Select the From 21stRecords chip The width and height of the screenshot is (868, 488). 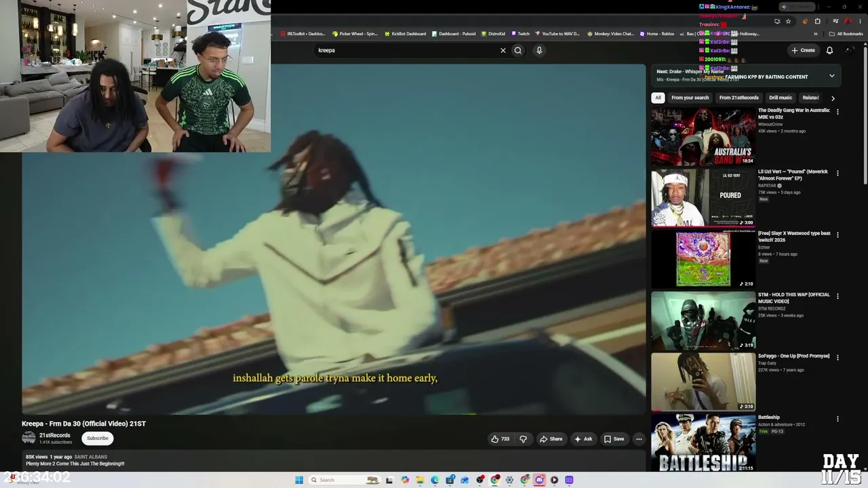[738, 98]
